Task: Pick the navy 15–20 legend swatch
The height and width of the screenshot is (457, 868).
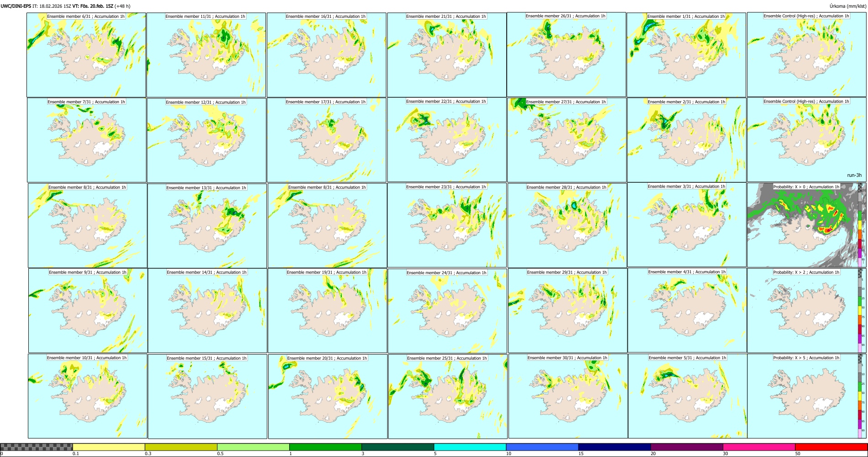Action: click(x=614, y=447)
